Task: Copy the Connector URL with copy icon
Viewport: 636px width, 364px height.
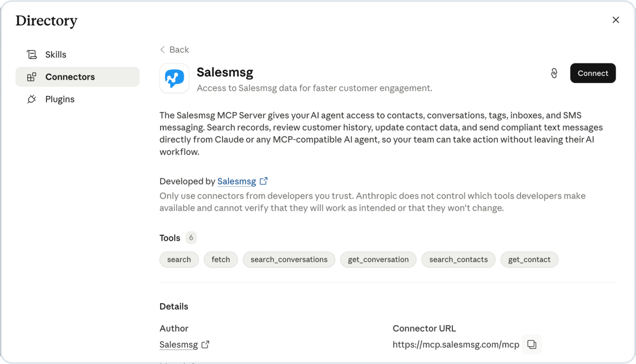Action: point(532,345)
